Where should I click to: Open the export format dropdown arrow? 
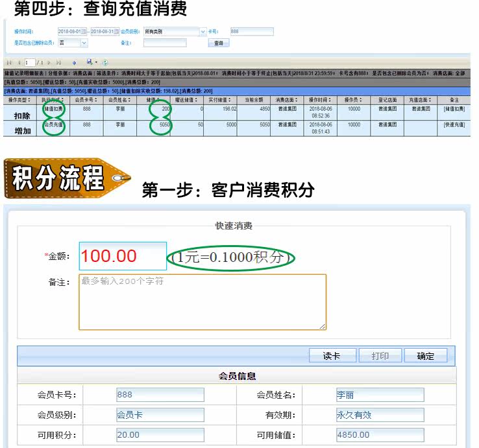[96, 62]
